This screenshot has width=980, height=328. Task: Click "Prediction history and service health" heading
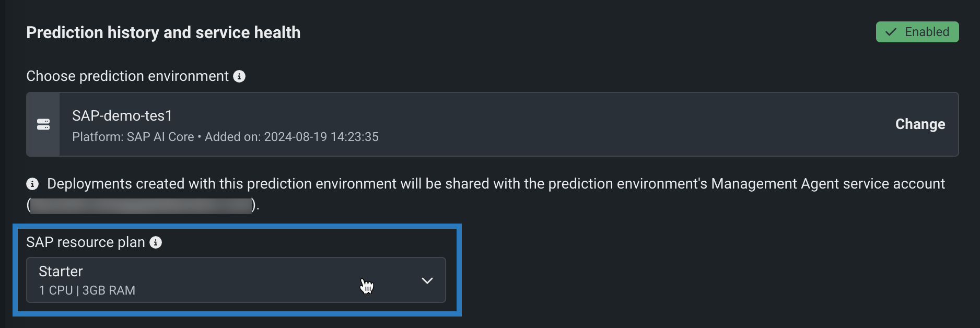pos(164,32)
